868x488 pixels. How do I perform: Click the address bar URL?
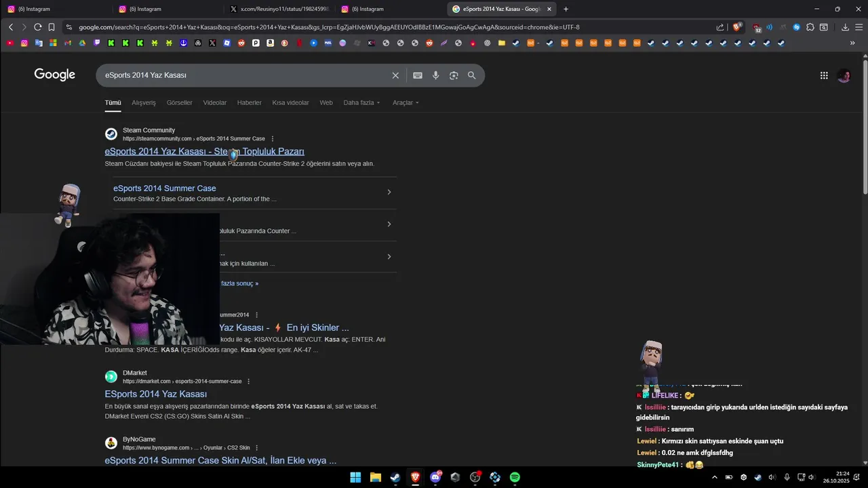[329, 27]
